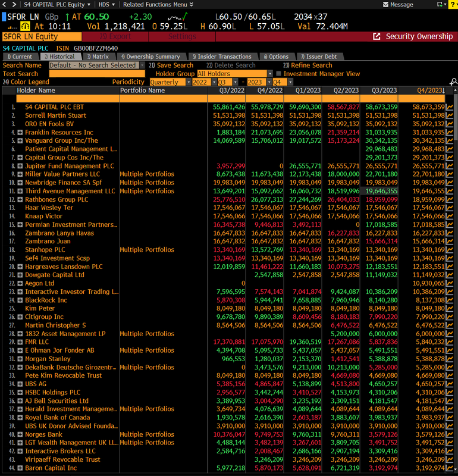
Task: Expand the Permian Investment Partners row
Action: 20,225
